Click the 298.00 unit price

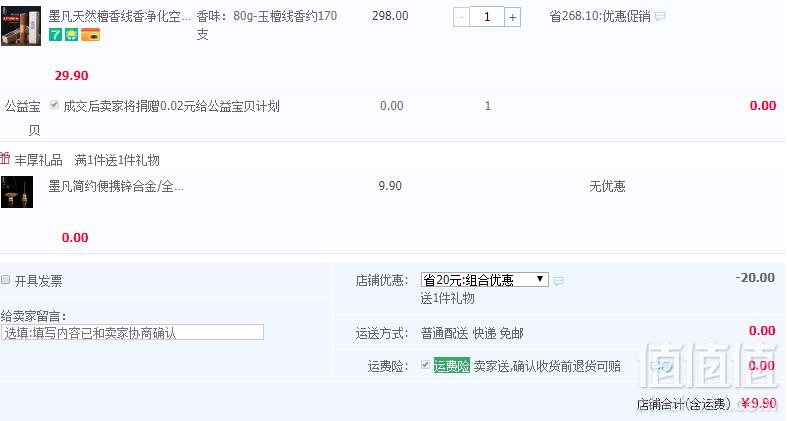(x=390, y=16)
